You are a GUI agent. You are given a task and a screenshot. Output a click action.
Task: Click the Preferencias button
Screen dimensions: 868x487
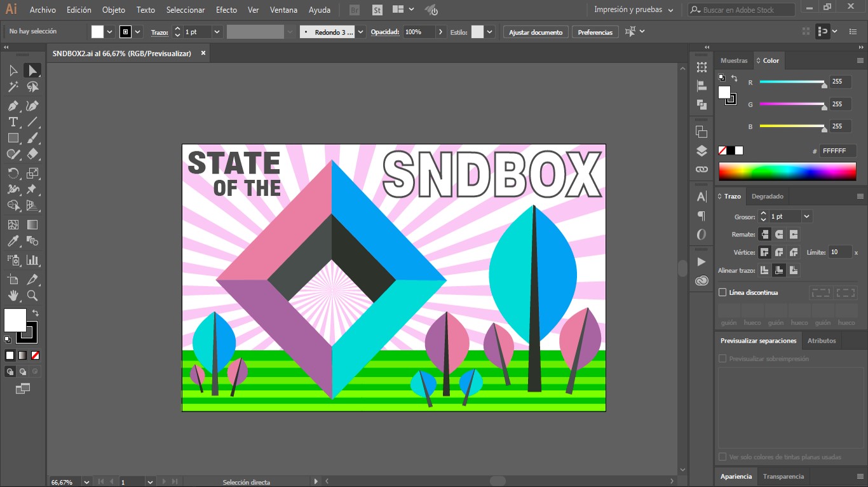pos(595,32)
